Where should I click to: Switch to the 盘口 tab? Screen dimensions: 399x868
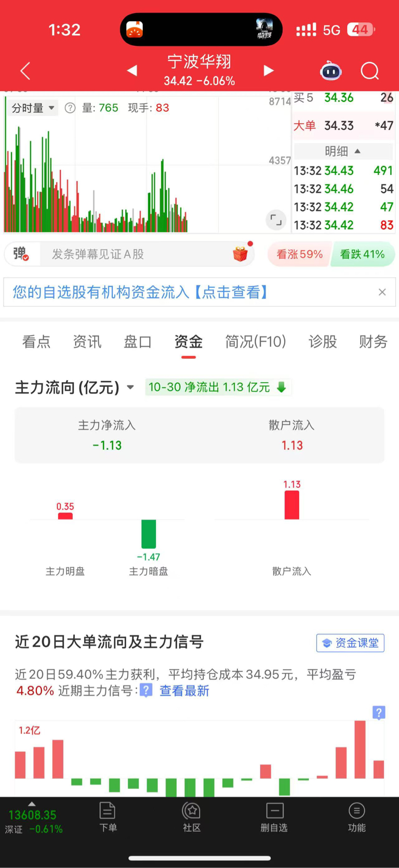(138, 342)
